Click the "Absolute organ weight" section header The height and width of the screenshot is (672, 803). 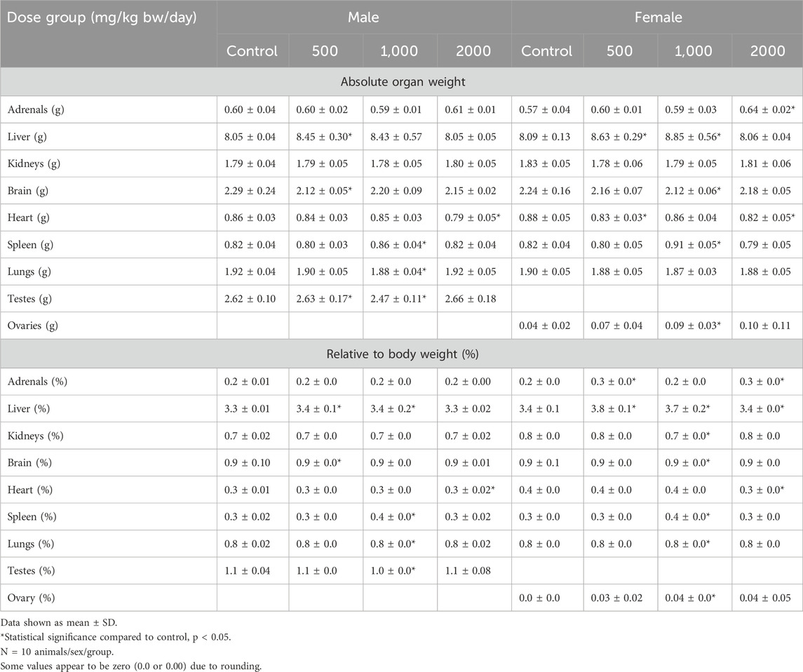click(x=401, y=81)
